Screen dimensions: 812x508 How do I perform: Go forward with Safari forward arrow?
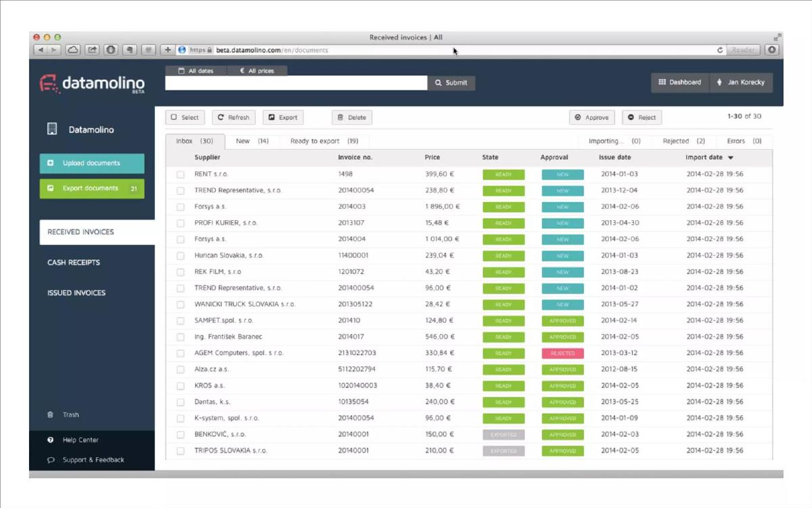click(x=54, y=50)
